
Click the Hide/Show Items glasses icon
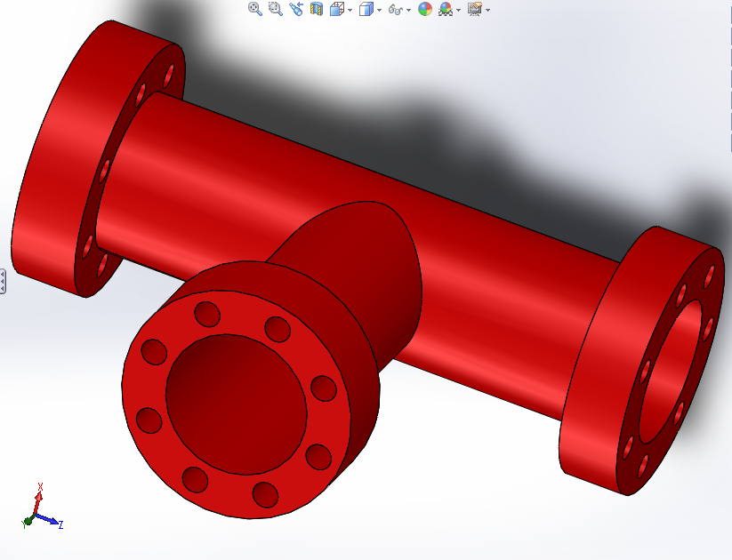click(396, 9)
